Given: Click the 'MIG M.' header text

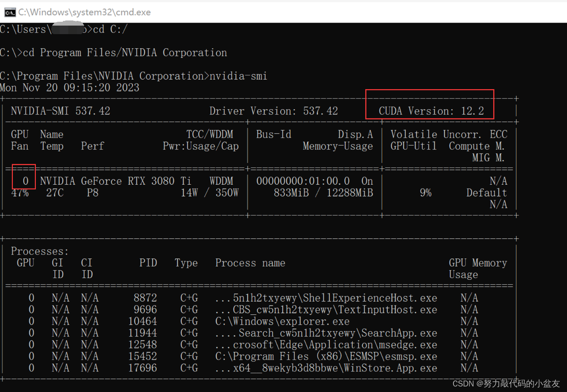Looking at the screenshot, I should 488,158.
